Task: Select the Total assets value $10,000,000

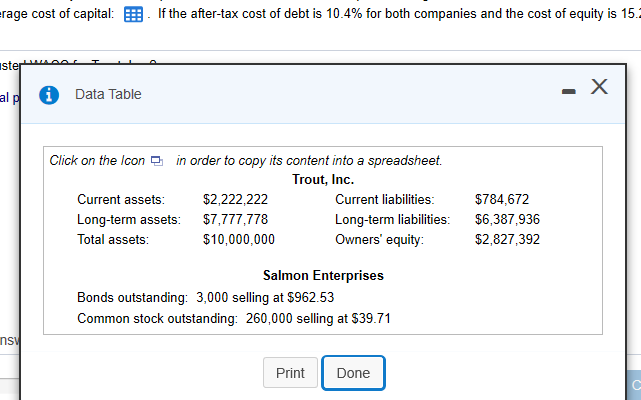Action: coord(238,240)
